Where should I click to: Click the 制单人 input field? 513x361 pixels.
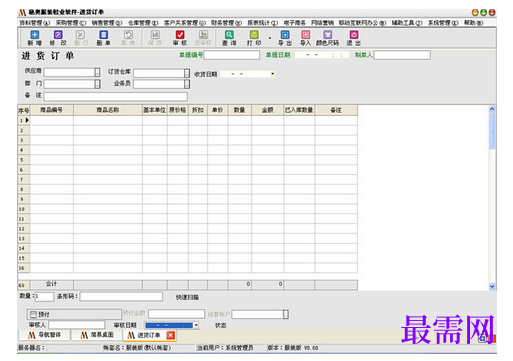click(x=402, y=55)
